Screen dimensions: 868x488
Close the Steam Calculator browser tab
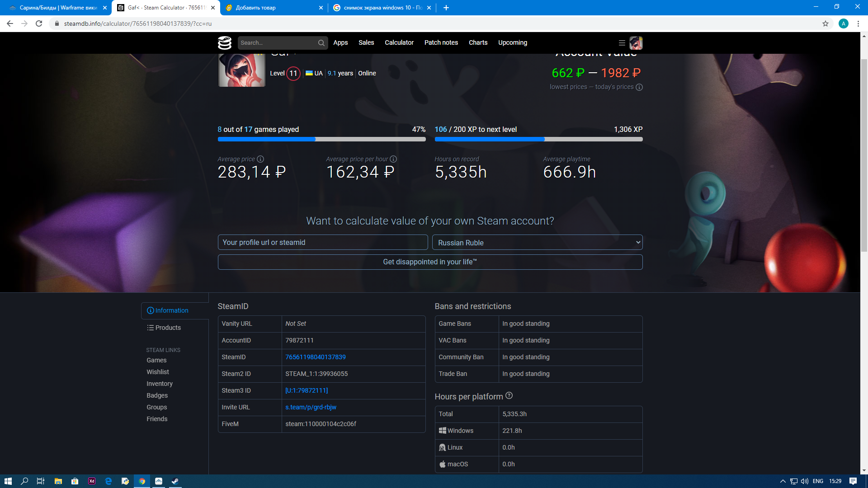point(213,8)
